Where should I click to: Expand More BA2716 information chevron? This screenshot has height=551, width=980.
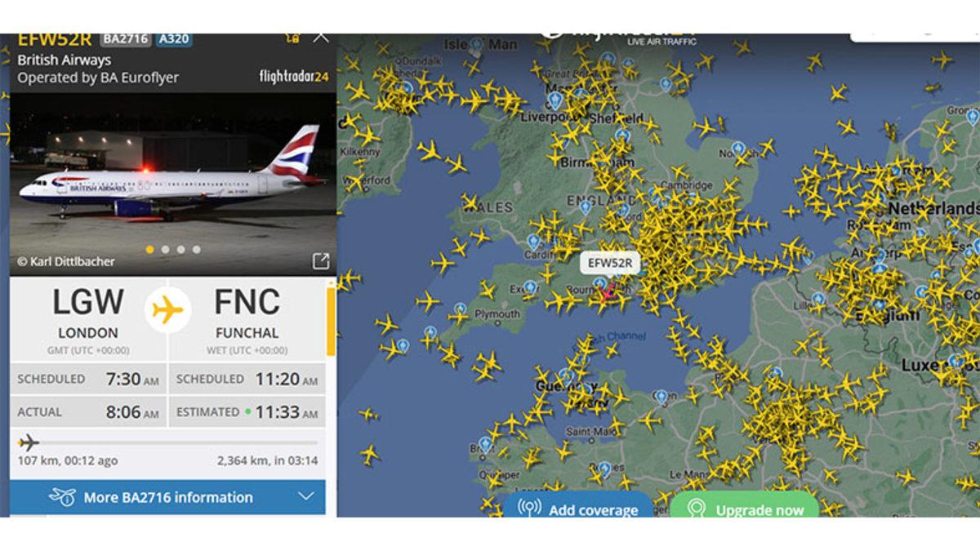[x=305, y=496]
